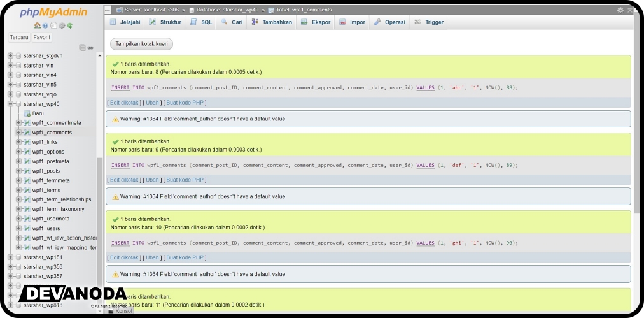Open wpf1_usermeta table in tree
The image size is (644, 318).
coord(51,219)
